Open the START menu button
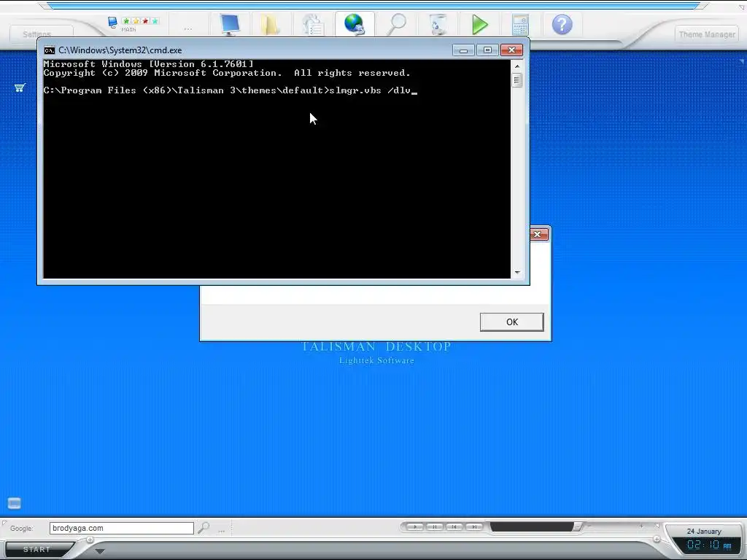Screen dimensions: 747x560 [36, 549]
